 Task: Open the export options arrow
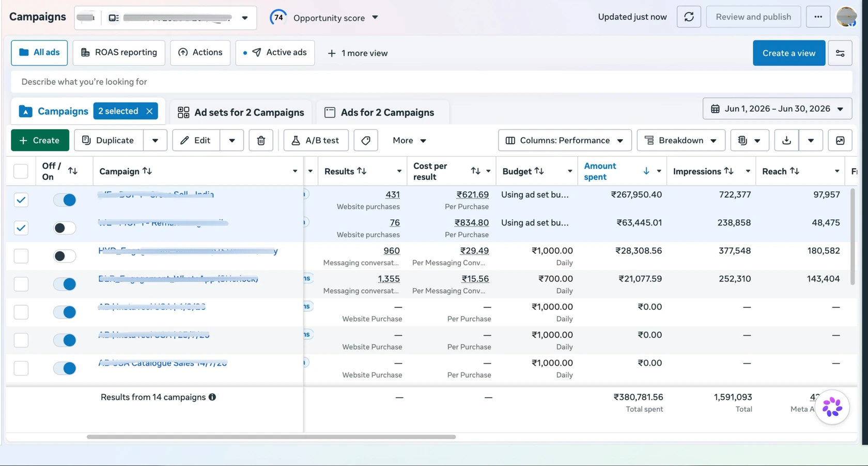pos(811,141)
